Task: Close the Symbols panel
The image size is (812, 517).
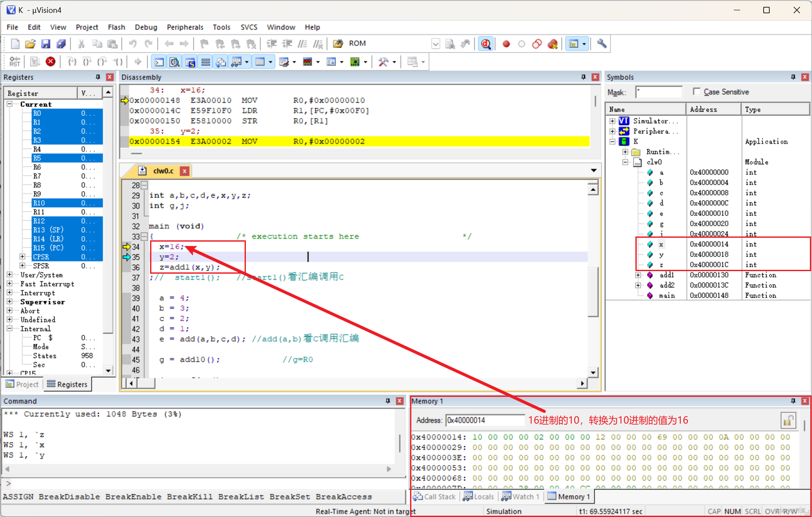Action: pyautogui.click(x=805, y=77)
